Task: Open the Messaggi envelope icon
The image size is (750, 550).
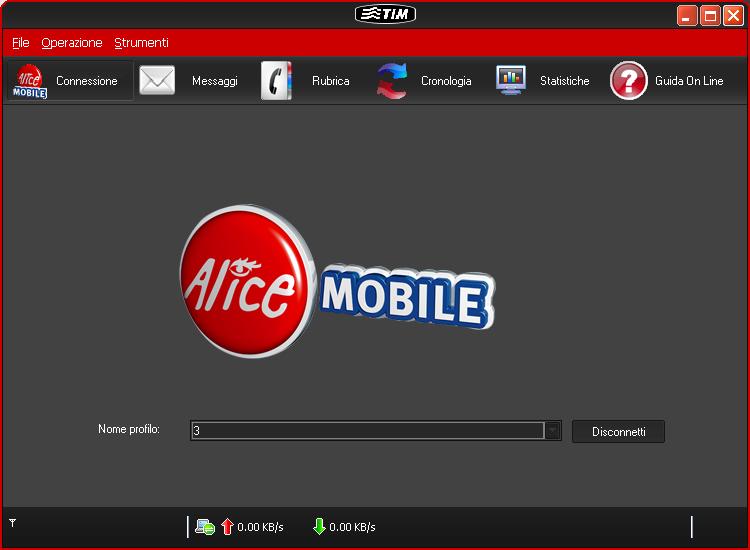Action: click(x=157, y=81)
